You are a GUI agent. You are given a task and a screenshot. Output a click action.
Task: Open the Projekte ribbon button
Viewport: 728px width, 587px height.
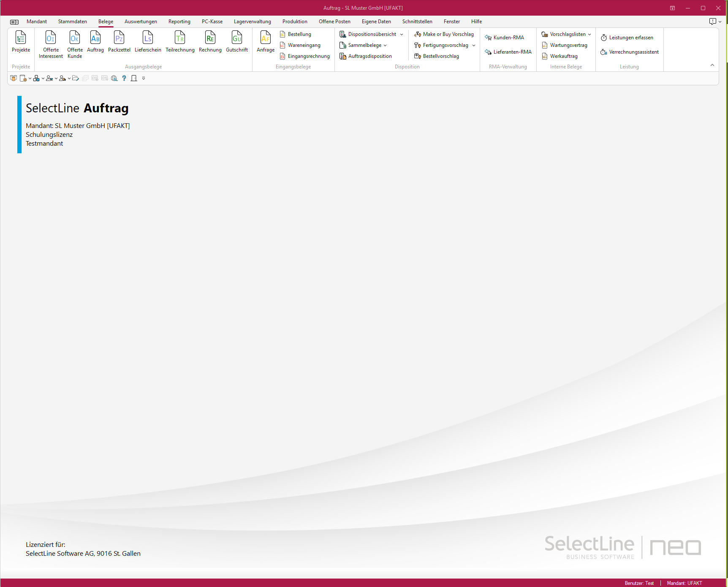21,42
